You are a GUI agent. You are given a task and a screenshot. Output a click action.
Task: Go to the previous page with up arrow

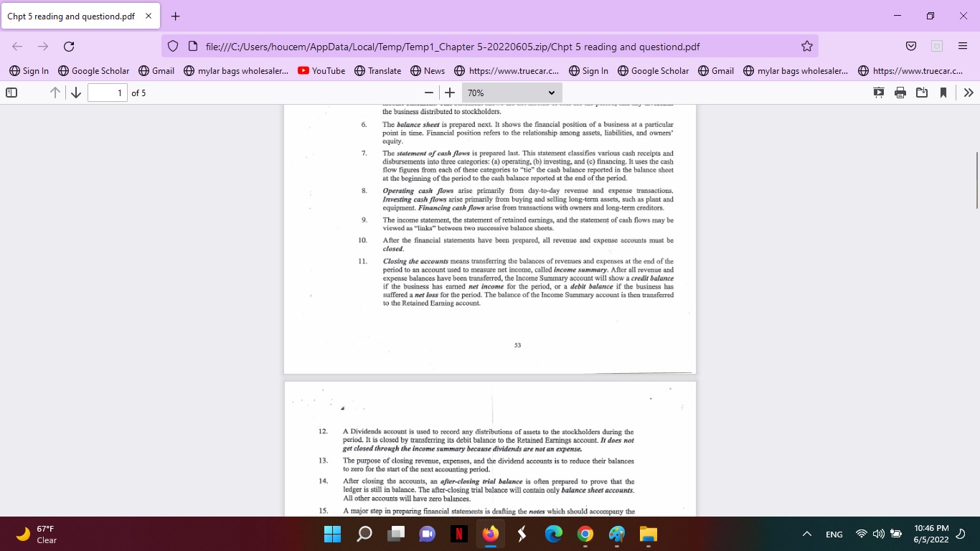[54, 92]
